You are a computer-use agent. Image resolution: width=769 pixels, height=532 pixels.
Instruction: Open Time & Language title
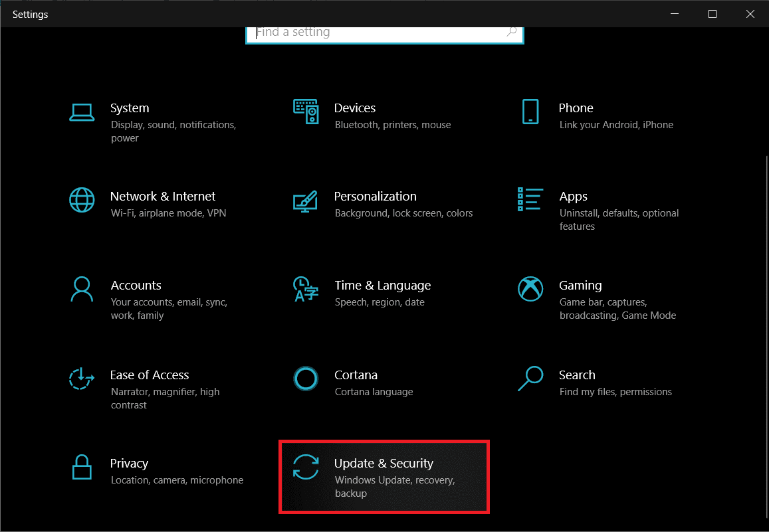tap(383, 286)
